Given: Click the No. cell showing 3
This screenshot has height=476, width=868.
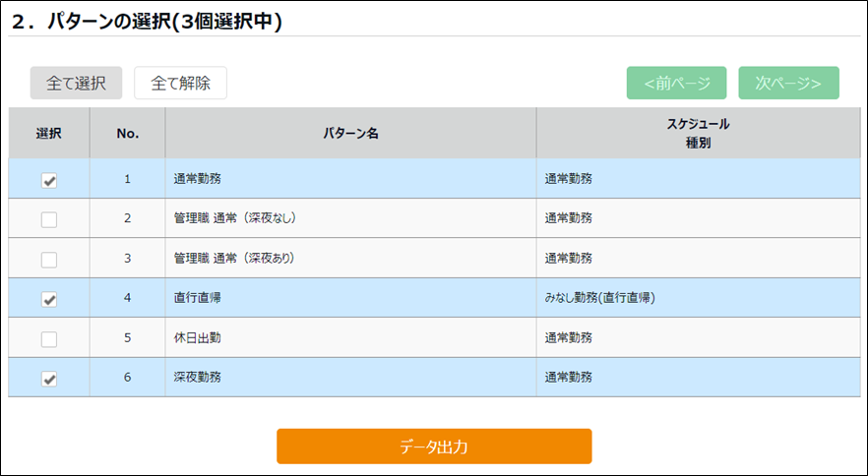Looking at the screenshot, I should point(127,258).
